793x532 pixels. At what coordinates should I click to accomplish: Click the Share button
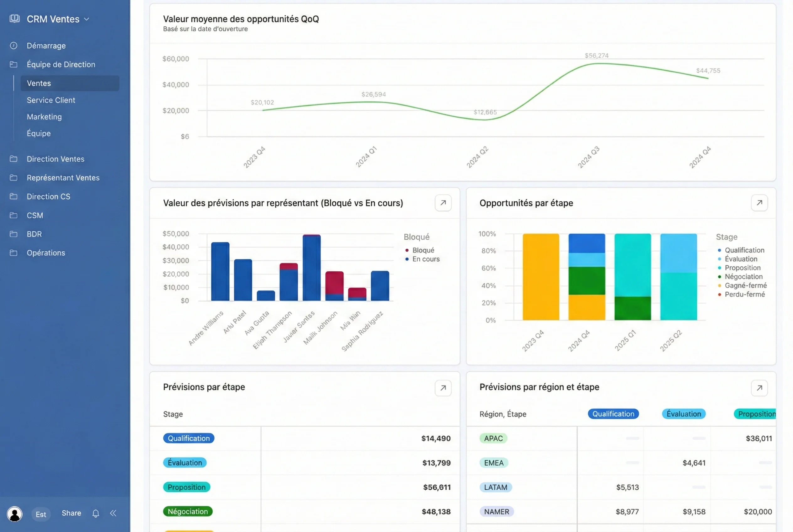[x=71, y=513]
